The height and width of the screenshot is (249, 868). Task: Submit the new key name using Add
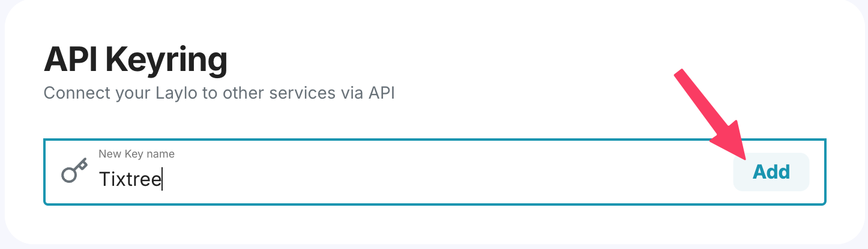coord(771,172)
